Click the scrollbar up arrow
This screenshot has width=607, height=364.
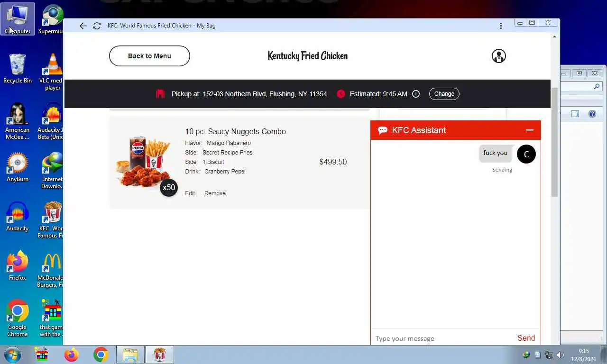pyautogui.click(x=554, y=36)
